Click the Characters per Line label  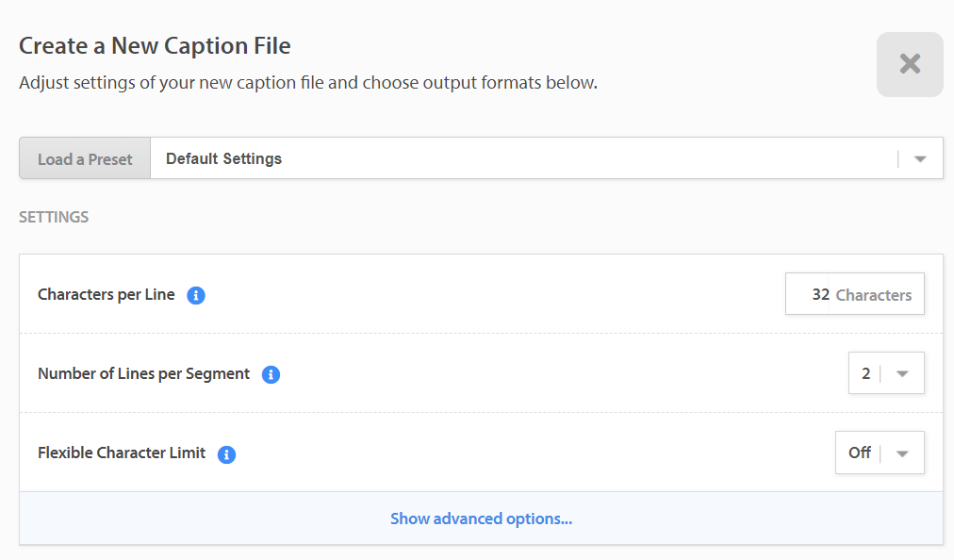[x=107, y=294]
